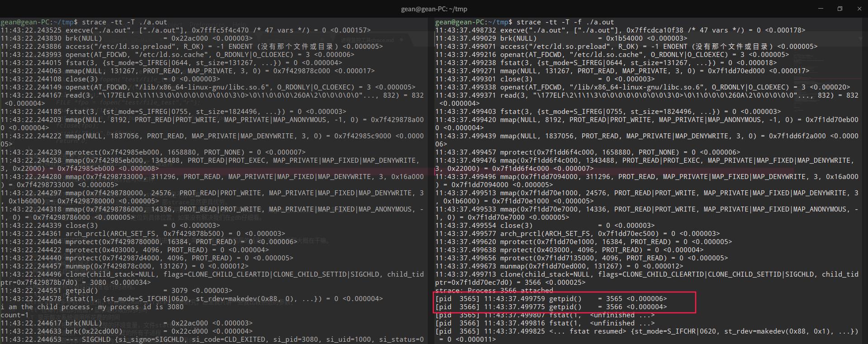Select the 11:43:22.244185 fstat line
868x344 pixels.
[x=173, y=111]
